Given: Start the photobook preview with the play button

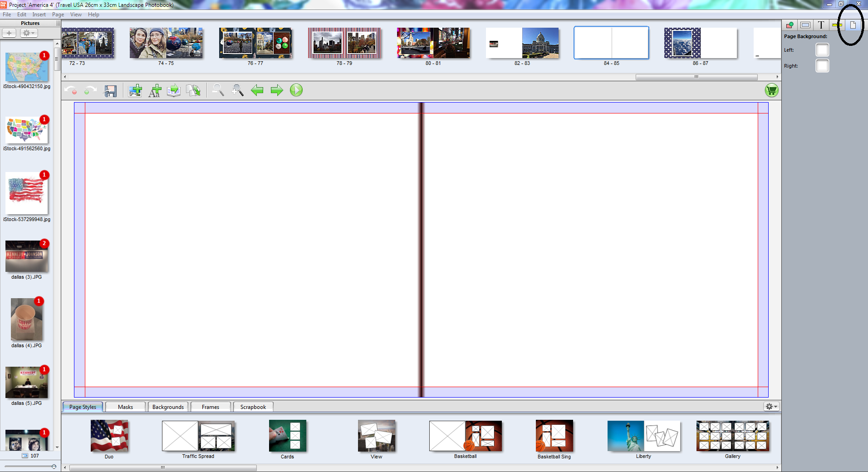Looking at the screenshot, I should pyautogui.click(x=296, y=90).
